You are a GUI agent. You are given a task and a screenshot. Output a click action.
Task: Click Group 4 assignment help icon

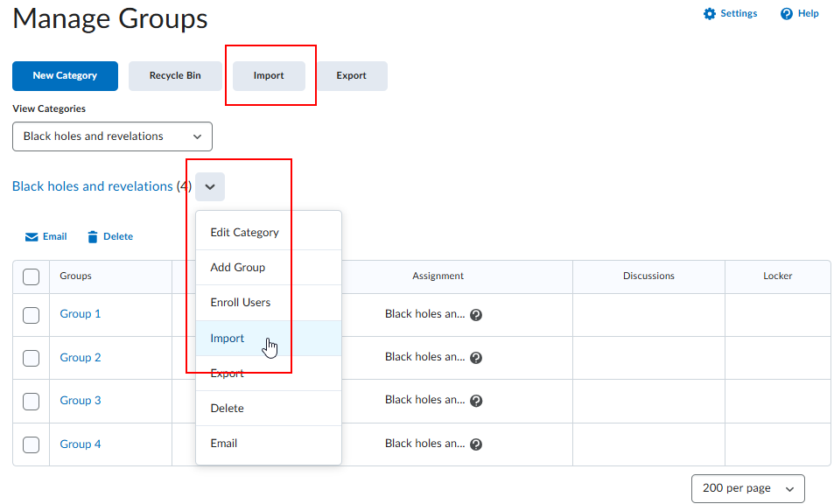(x=476, y=444)
